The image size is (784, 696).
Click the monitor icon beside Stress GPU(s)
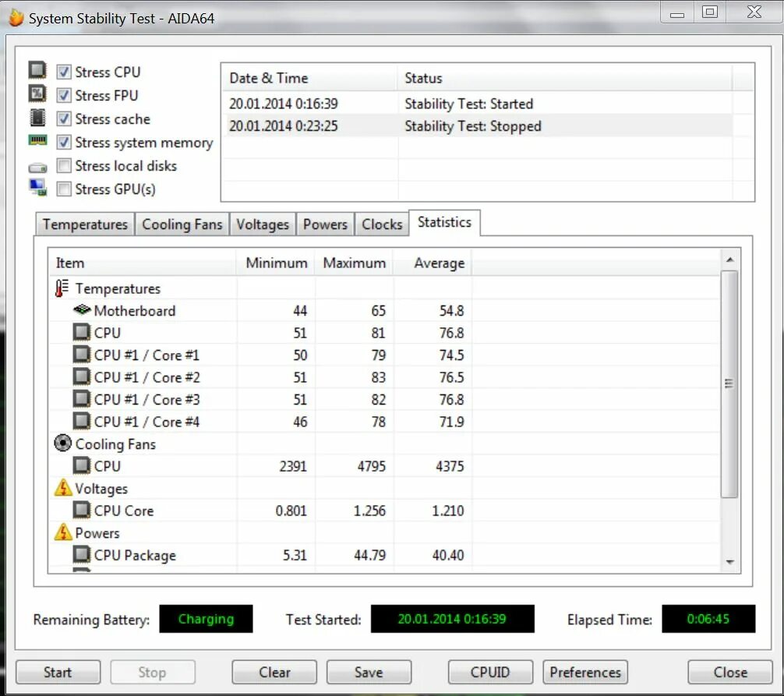pos(37,188)
